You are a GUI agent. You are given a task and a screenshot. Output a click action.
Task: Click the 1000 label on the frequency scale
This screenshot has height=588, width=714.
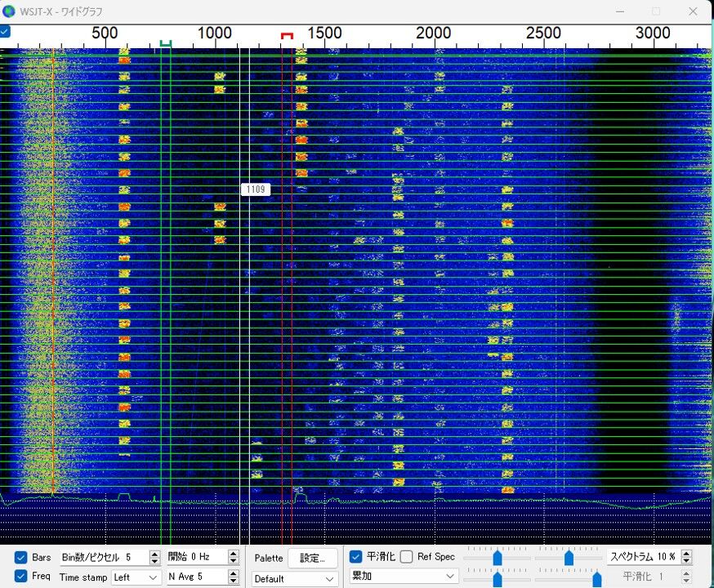coord(215,33)
